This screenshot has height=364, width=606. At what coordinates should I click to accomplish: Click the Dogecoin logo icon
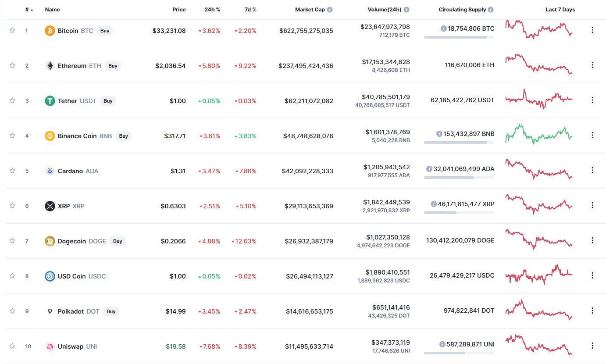pyautogui.click(x=50, y=241)
